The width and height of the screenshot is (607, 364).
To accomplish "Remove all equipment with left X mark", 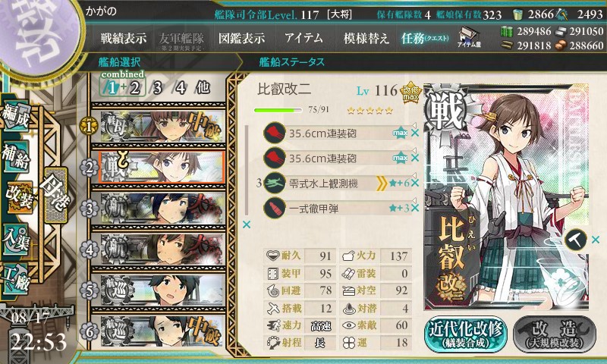I will click(246, 224).
